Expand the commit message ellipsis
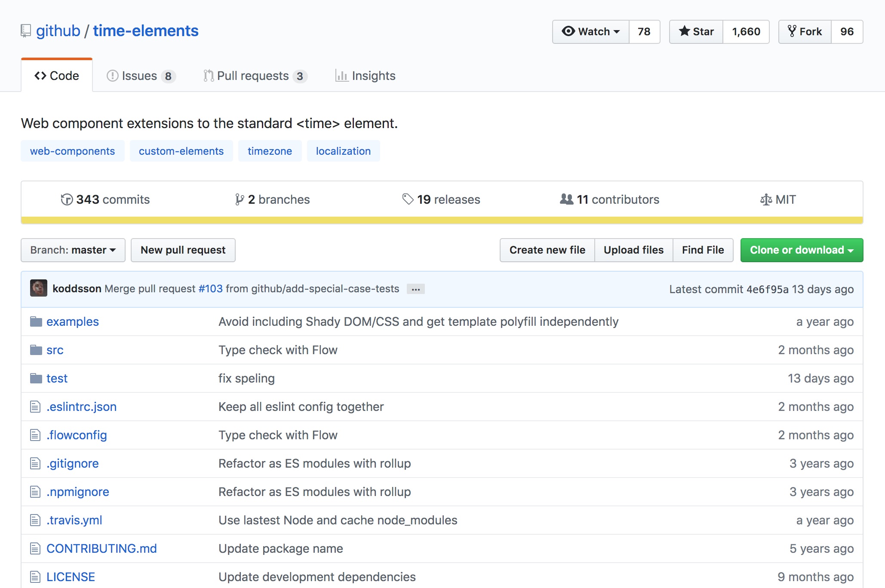Screen dimensions: 885x588 416,289
